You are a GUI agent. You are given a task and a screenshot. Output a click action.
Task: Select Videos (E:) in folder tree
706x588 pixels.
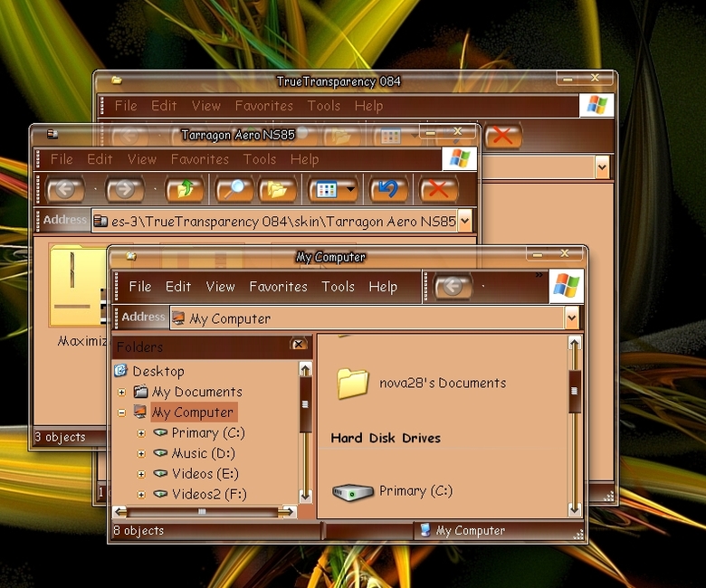click(x=205, y=474)
